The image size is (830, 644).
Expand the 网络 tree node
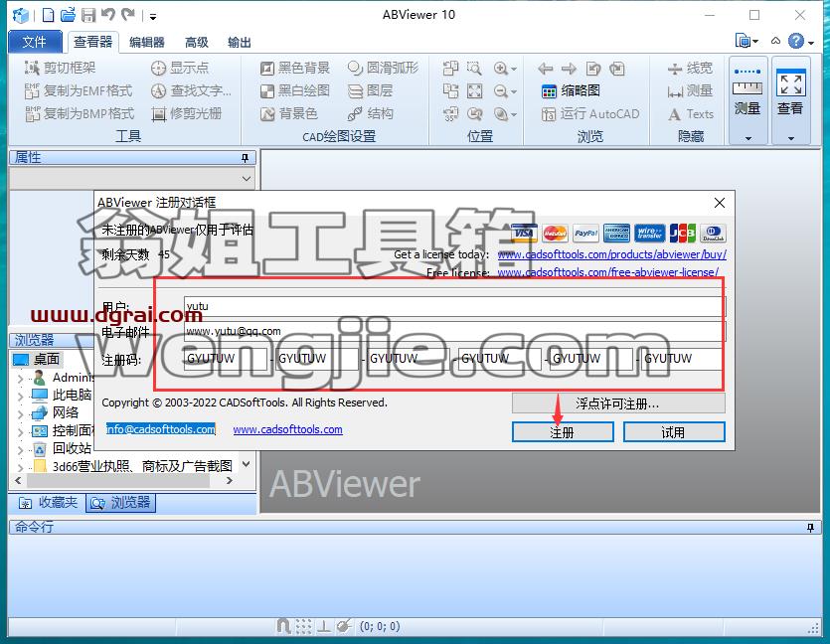20,413
